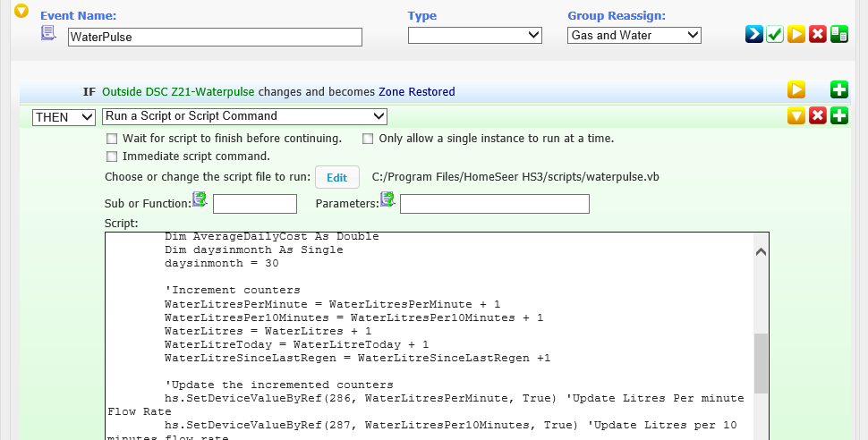The image size is (868, 440).
Task: Click help icon next to Sub or Function
Action: 200,199
